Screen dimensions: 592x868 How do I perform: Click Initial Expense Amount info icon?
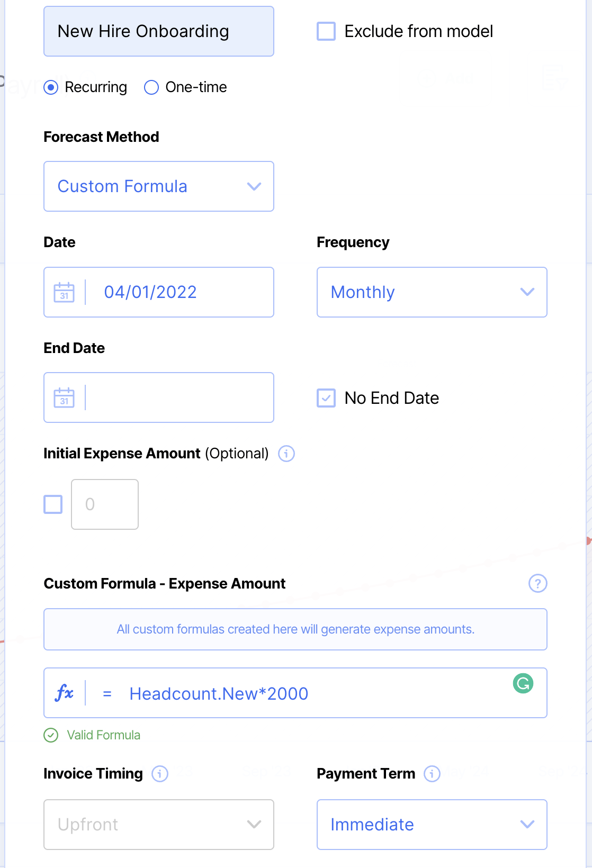[x=286, y=454]
